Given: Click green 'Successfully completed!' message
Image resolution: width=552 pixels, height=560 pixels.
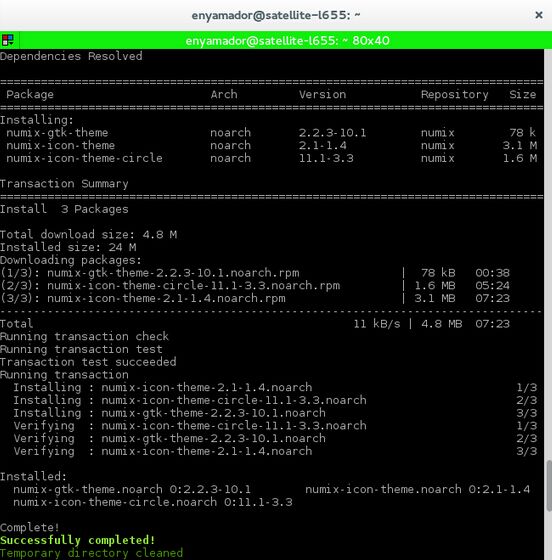Looking at the screenshot, I should (x=77, y=540).
